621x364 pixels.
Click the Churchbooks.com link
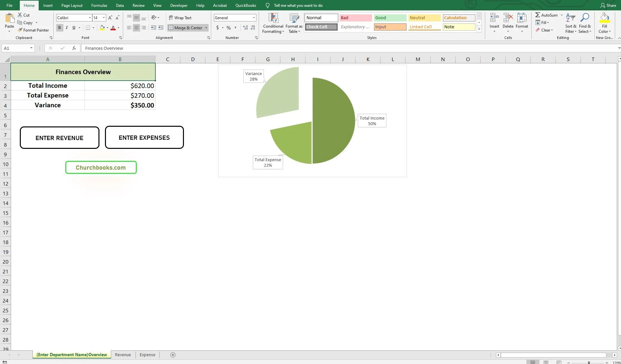(101, 167)
